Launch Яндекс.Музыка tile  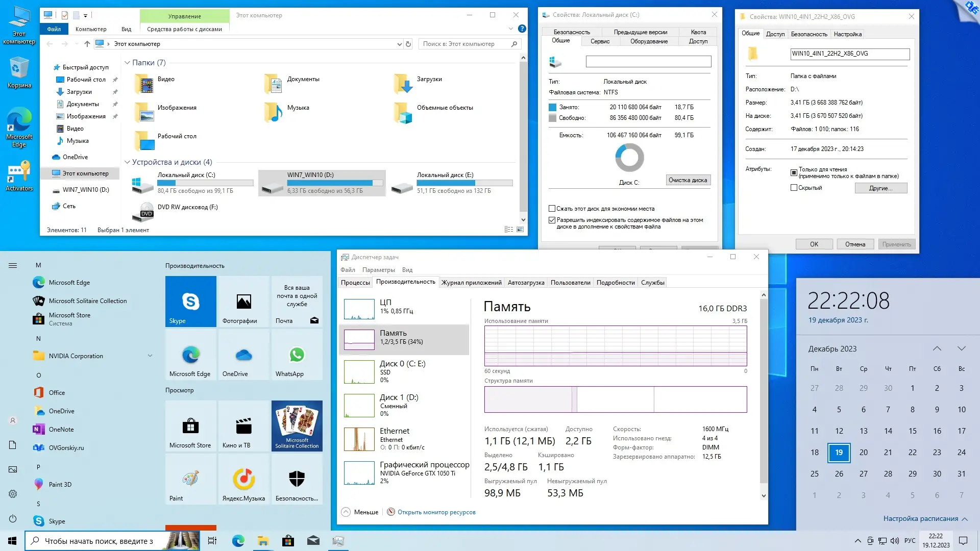click(x=243, y=479)
